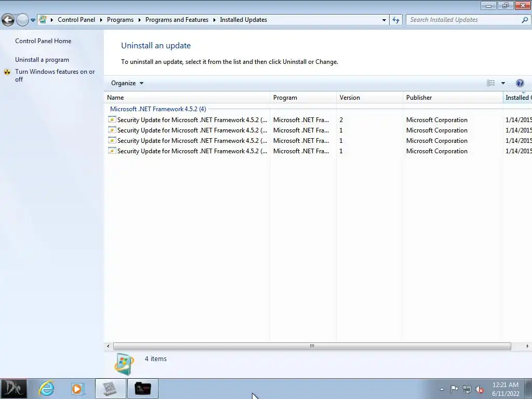The width and height of the screenshot is (532, 399).
Task: Select Programs breadcrumb
Action: (x=120, y=20)
